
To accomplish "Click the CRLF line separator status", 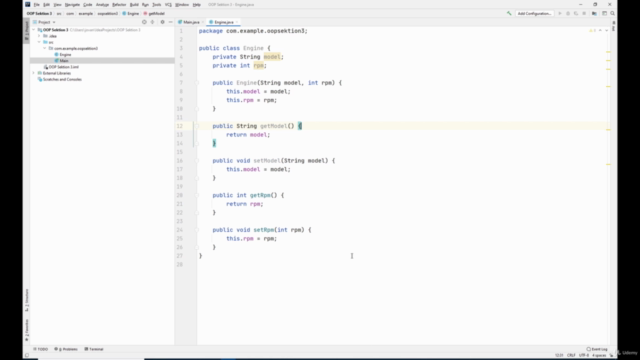I will click(571, 355).
